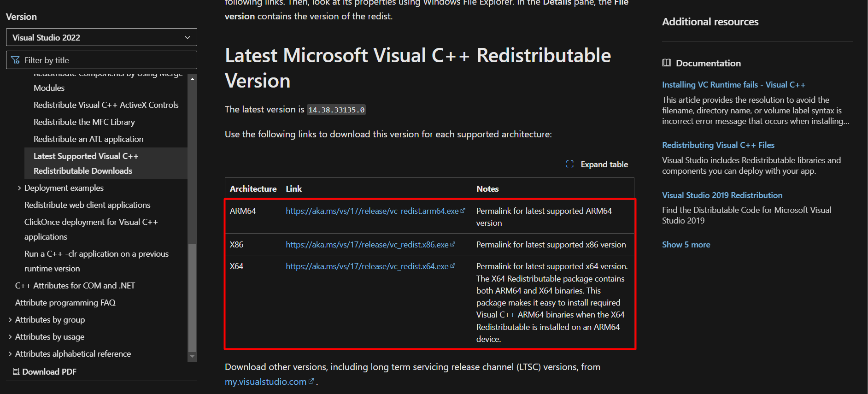Image resolution: width=868 pixels, height=394 pixels.
Task: Select Latest Supported Visual C++ Redistributable Downloads
Action: click(106, 163)
